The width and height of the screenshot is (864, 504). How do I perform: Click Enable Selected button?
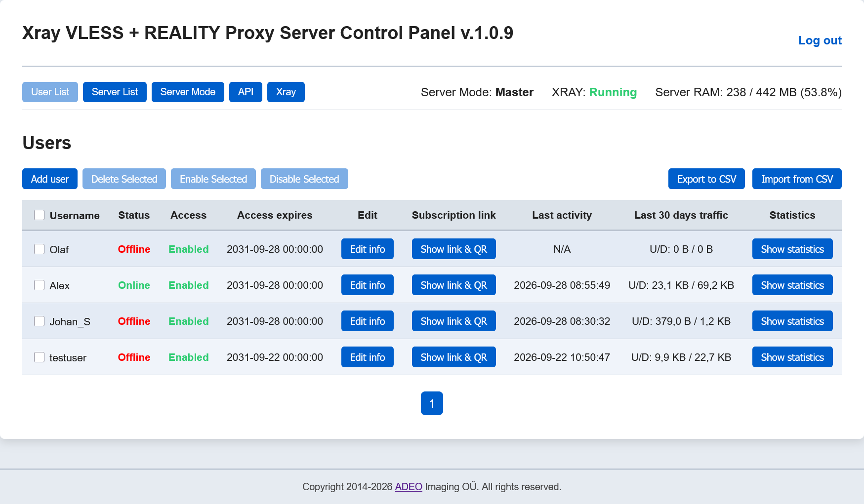[213, 179]
